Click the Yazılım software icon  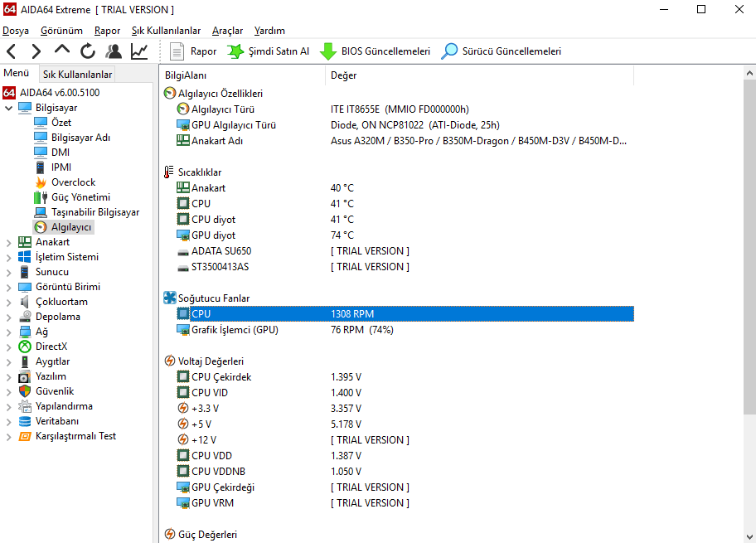point(25,376)
